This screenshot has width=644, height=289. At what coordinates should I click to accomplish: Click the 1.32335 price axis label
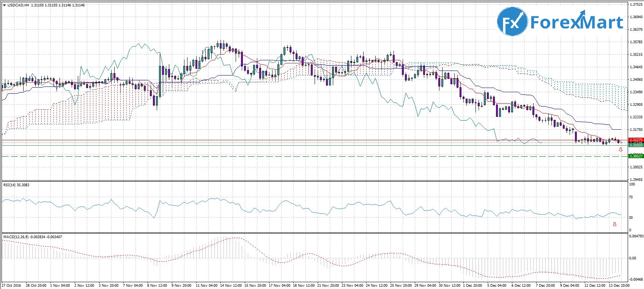tap(636, 117)
